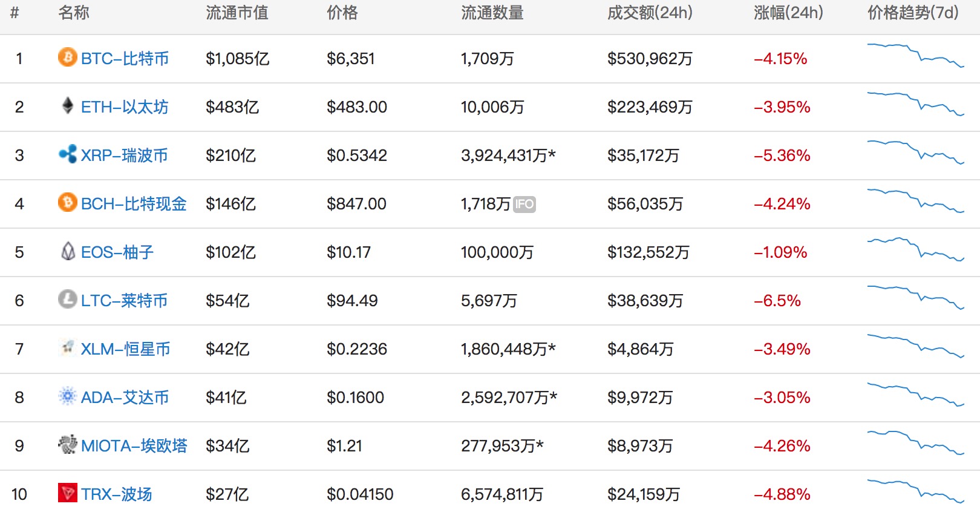Click the EOS logo icon
The image size is (980, 518).
68,251
